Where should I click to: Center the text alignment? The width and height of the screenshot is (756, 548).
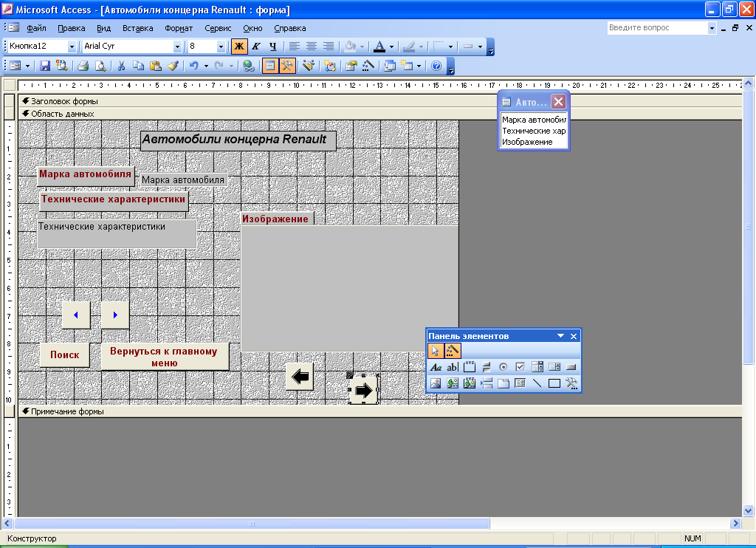pos(312,47)
